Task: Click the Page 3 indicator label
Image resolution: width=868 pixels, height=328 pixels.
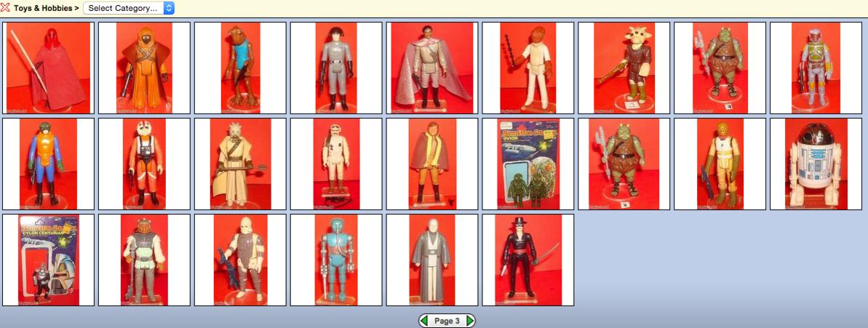Action: pyautogui.click(x=447, y=321)
